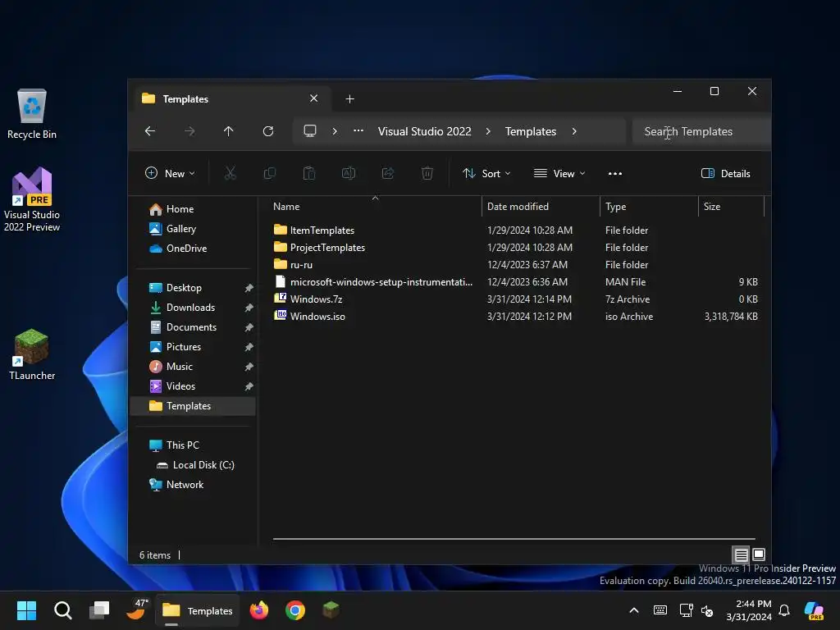Click the horizontal scrollbar in the file list
Image resolution: width=840 pixels, height=630 pixels.
[514, 538]
